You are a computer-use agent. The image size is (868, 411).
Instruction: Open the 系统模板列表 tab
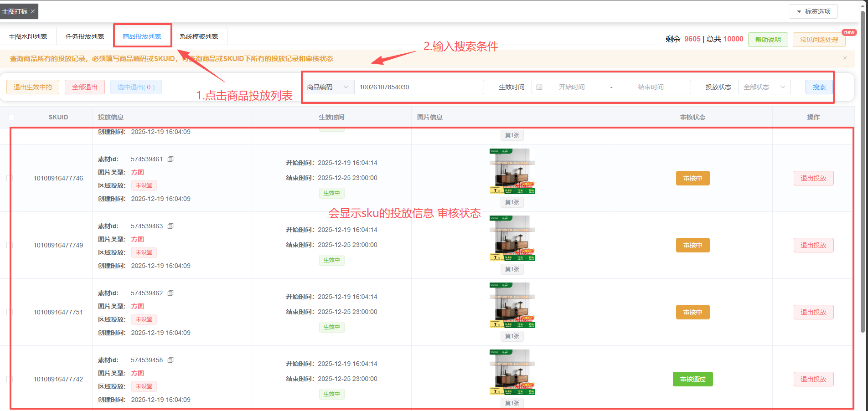(x=199, y=36)
